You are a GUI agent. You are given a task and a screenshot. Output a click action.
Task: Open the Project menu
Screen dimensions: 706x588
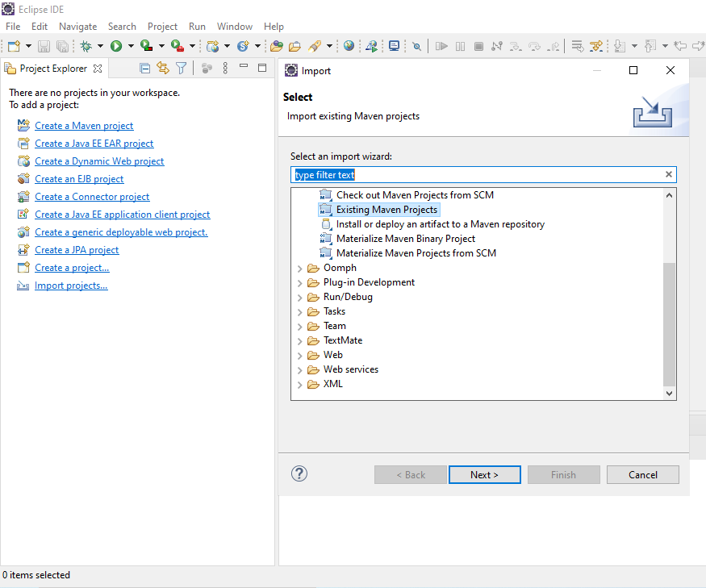point(162,27)
